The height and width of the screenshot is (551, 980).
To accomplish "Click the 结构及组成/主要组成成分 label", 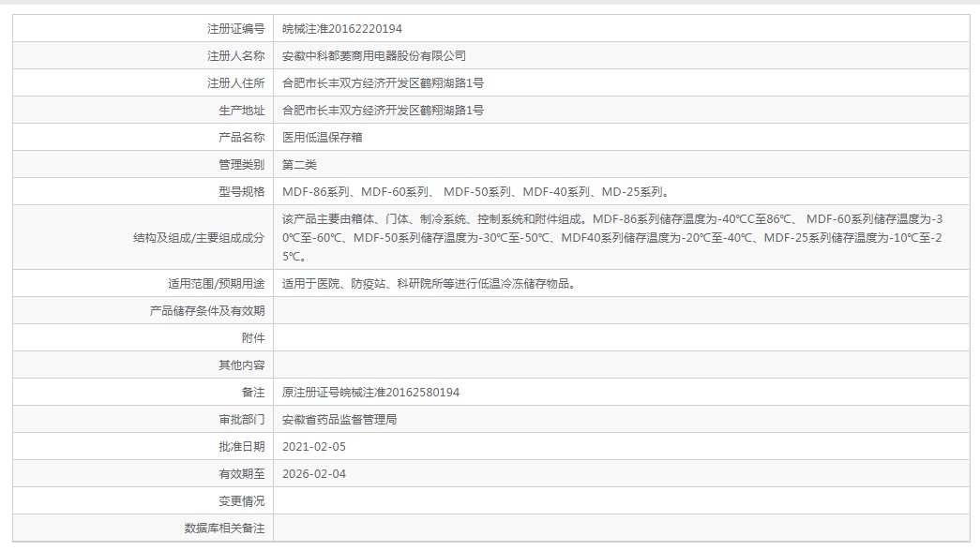I will (x=199, y=238).
